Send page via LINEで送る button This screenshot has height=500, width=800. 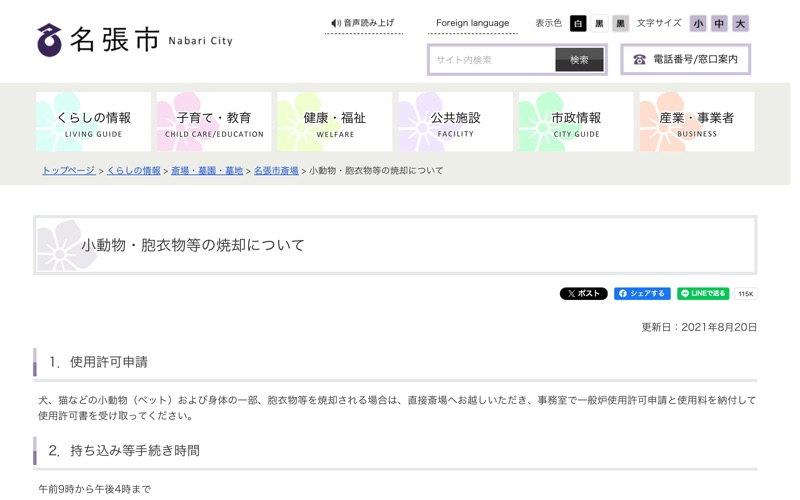703,293
